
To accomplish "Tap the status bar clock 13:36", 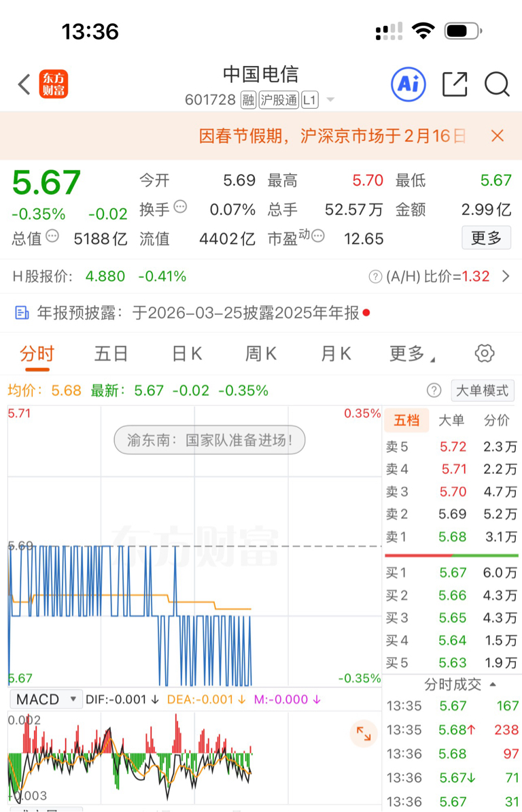I will pos(90,32).
